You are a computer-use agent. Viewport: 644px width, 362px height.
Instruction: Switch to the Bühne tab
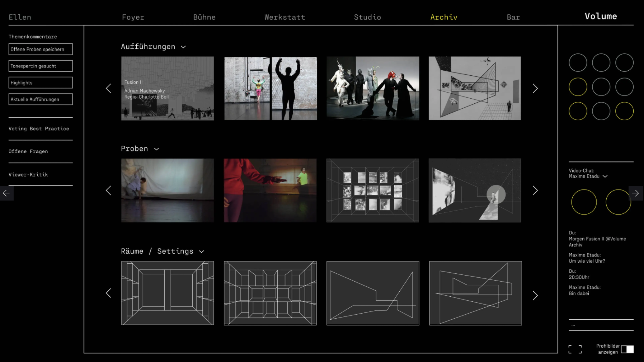[205, 17]
